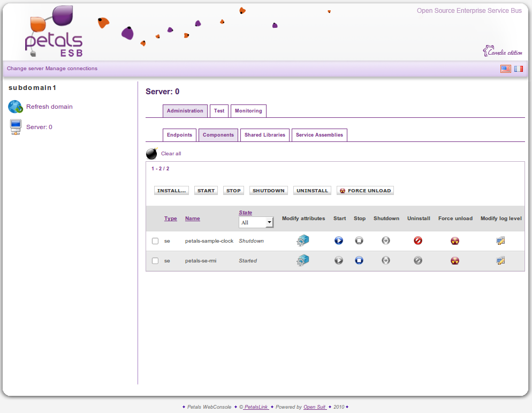Click Shutdown icon for petals-se-rmi row
This screenshot has height=413, width=532.
coord(386,261)
